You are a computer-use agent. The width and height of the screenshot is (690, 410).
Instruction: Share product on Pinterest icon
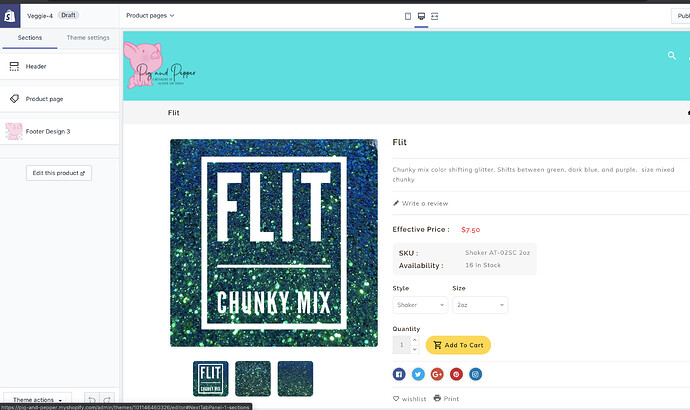[456, 374]
